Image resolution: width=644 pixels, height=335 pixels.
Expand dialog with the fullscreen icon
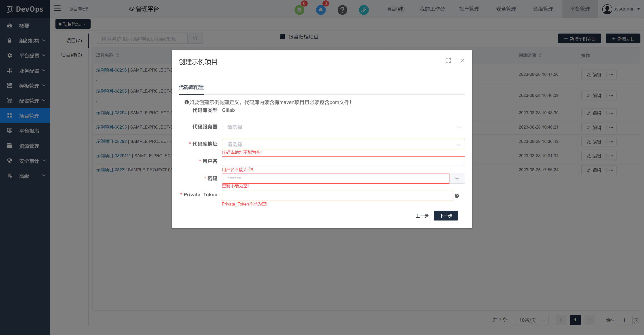448,61
